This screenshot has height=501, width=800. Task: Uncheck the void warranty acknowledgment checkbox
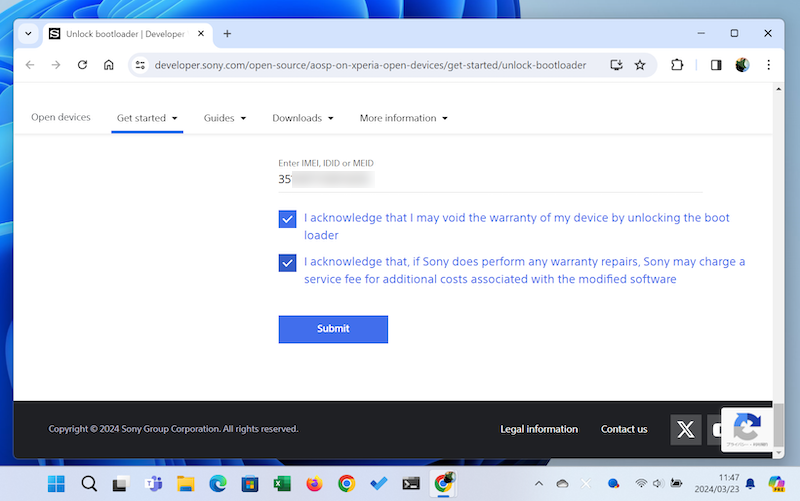coord(288,219)
